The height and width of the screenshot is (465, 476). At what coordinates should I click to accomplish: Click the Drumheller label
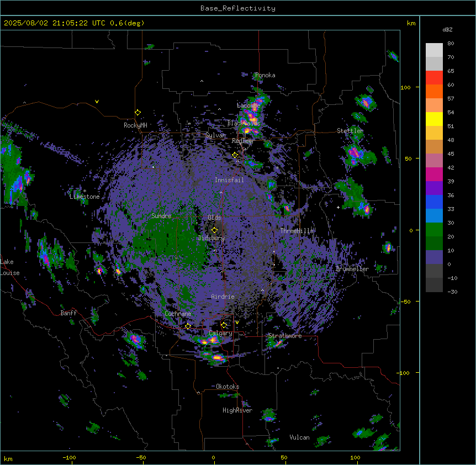(x=352, y=269)
